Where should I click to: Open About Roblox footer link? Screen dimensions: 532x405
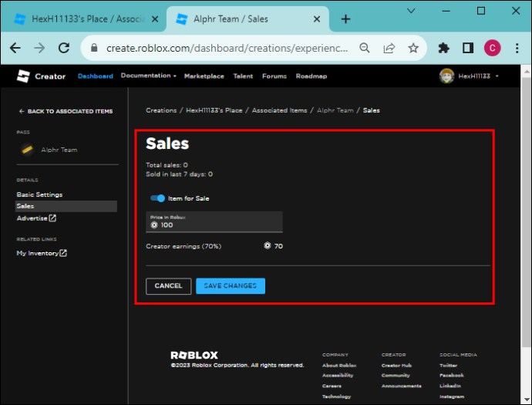(339, 366)
